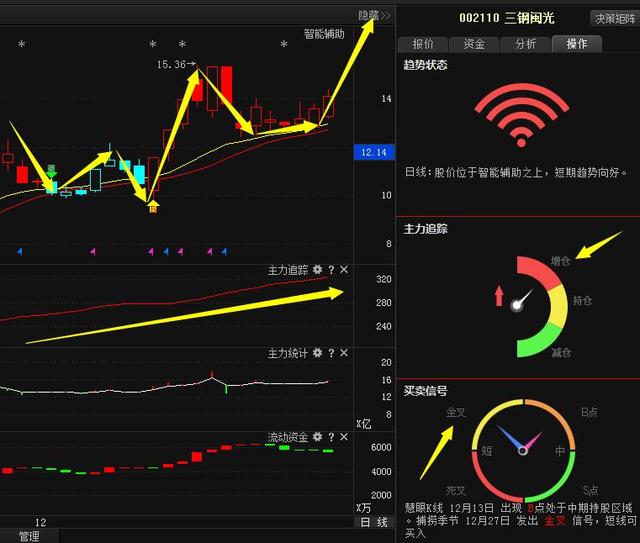Click the red up arrow beside gauge

[499, 296]
